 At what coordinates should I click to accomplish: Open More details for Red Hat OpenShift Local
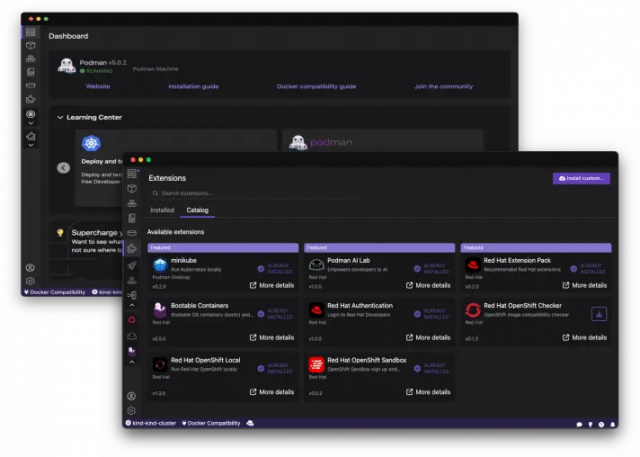point(272,392)
